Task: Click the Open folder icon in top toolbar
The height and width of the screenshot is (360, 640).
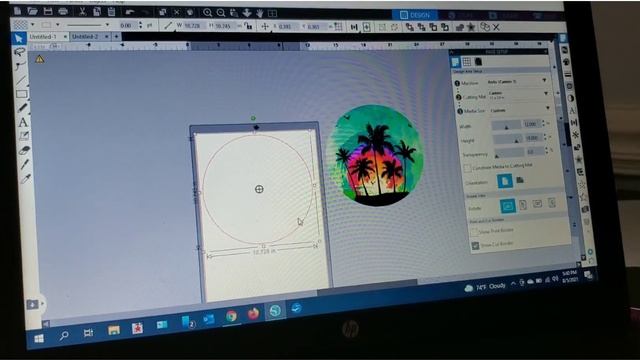Action: click(33, 11)
